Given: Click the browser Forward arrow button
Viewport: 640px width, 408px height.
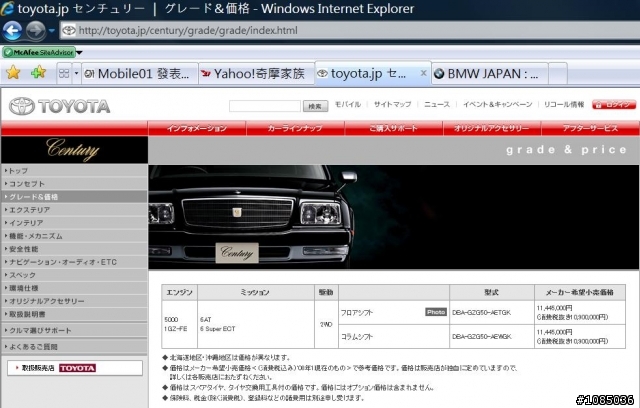Looking at the screenshot, I should 36,30.
